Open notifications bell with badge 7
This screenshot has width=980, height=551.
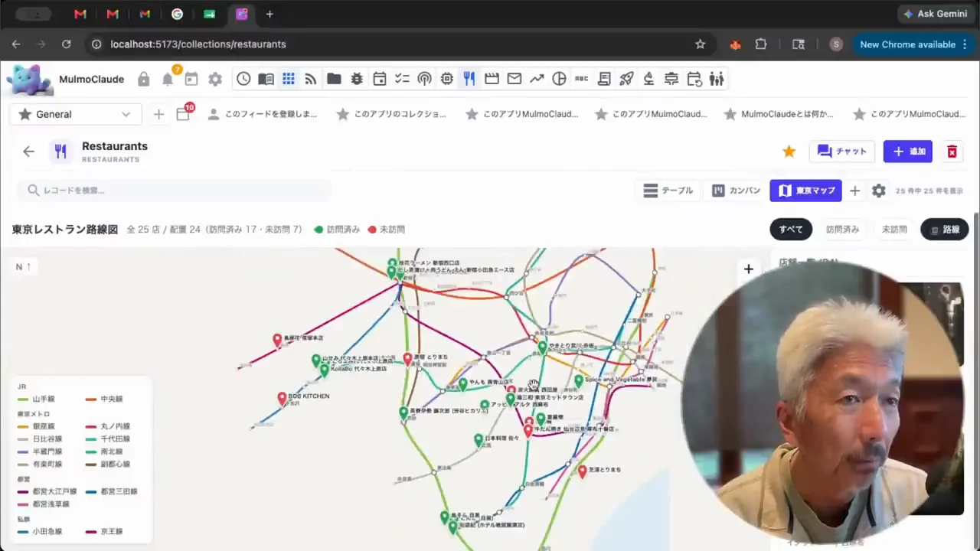168,78
